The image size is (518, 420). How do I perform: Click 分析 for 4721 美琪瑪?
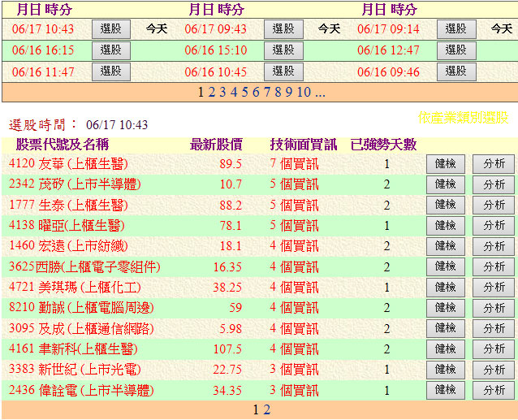coord(494,287)
